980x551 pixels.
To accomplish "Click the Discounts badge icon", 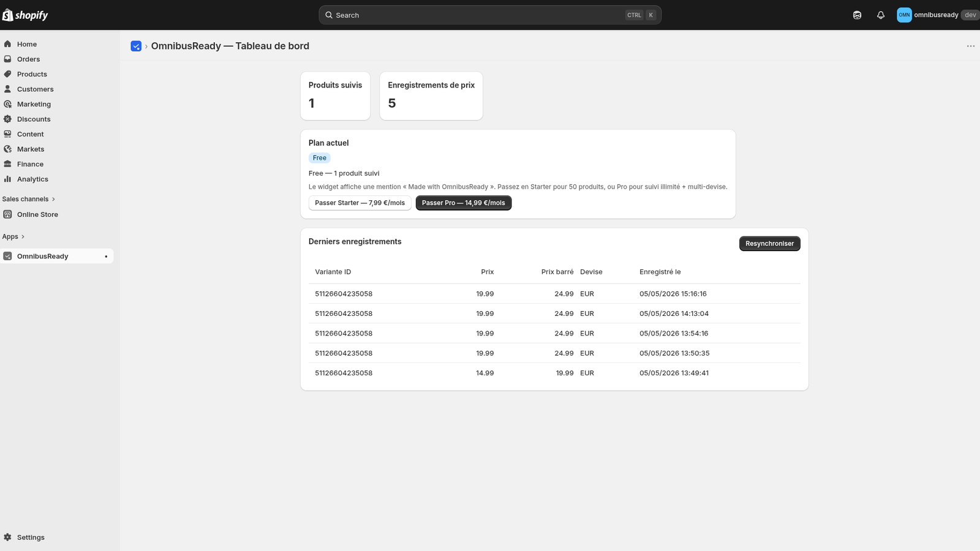I will [x=7, y=119].
